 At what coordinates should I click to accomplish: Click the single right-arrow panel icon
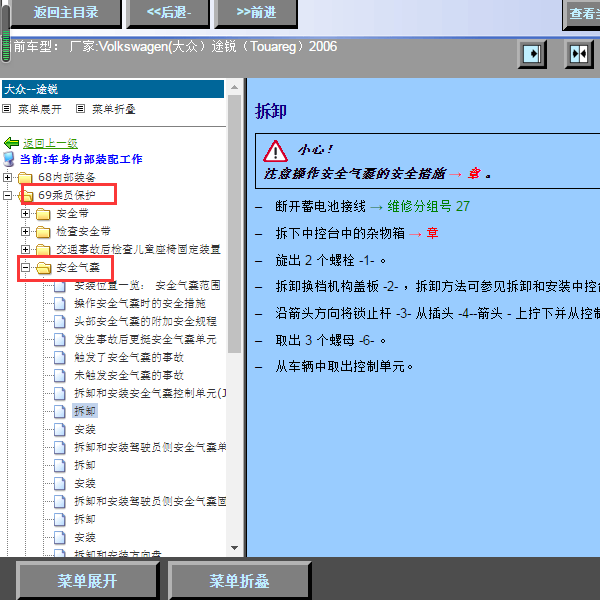point(532,54)
